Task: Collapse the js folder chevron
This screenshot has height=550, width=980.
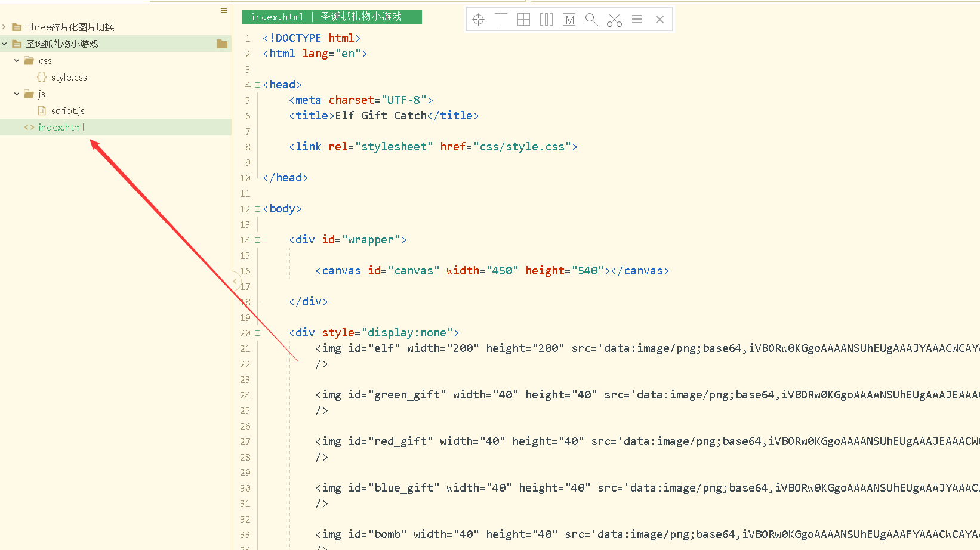Action: (x=17, y=94)
